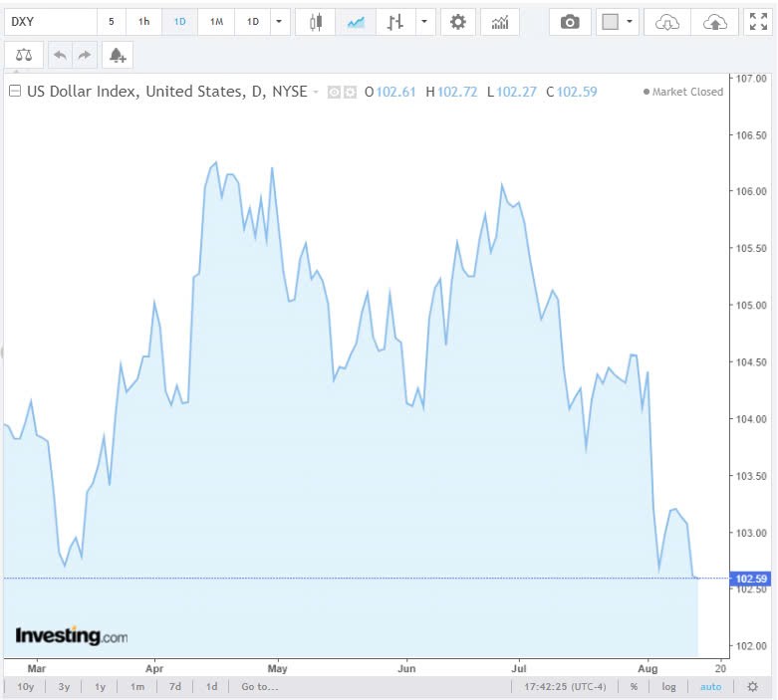Open the chart type dropdown arrow
Image resolution: width=778 pixels, height=700 pixels.
(425, 22)
